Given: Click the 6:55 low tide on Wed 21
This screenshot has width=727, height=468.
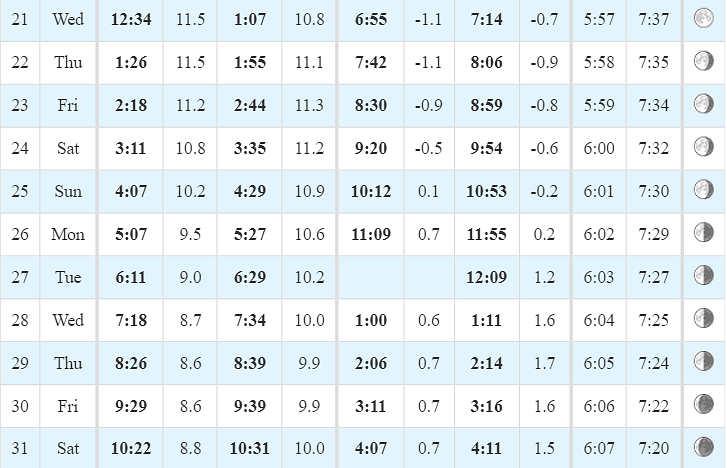Looking at the screenshot, I should click(x=371, y=19).
